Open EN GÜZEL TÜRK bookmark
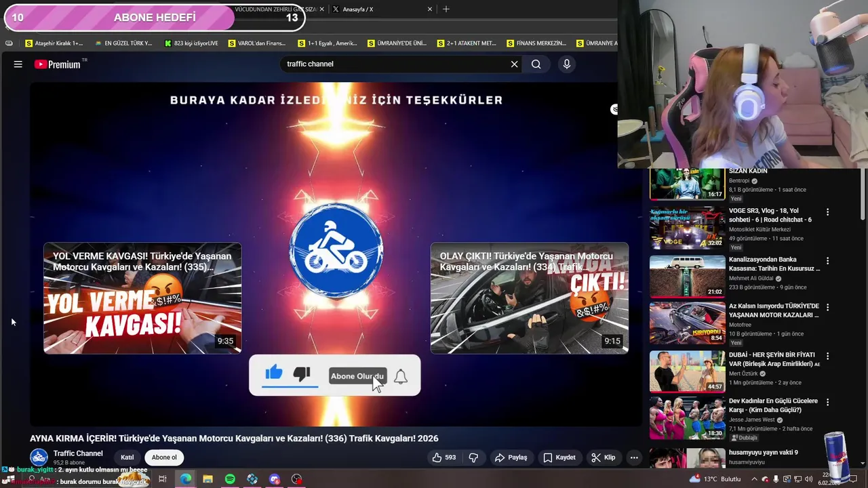 pos(124,43)
